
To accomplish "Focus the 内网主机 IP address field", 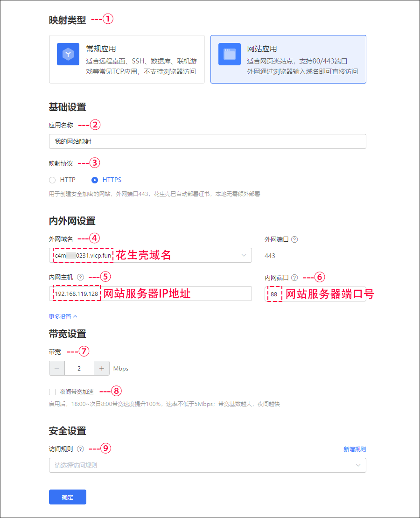I will (x=150, y=294).
